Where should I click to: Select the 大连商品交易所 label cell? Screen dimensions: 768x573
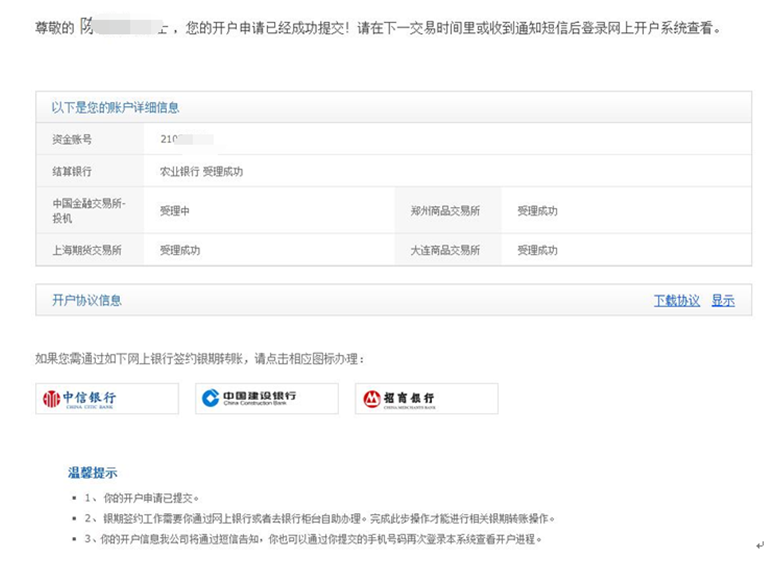445,250
